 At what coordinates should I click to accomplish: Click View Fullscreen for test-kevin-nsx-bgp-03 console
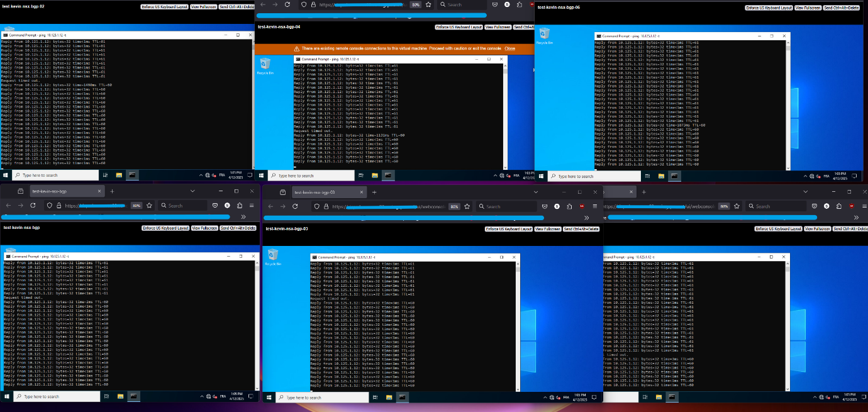point(547,229)
